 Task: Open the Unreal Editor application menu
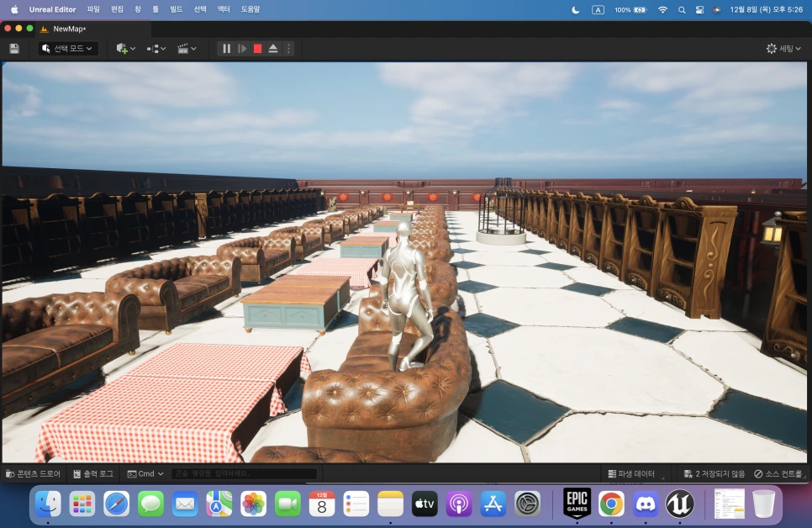click(52, 9)
